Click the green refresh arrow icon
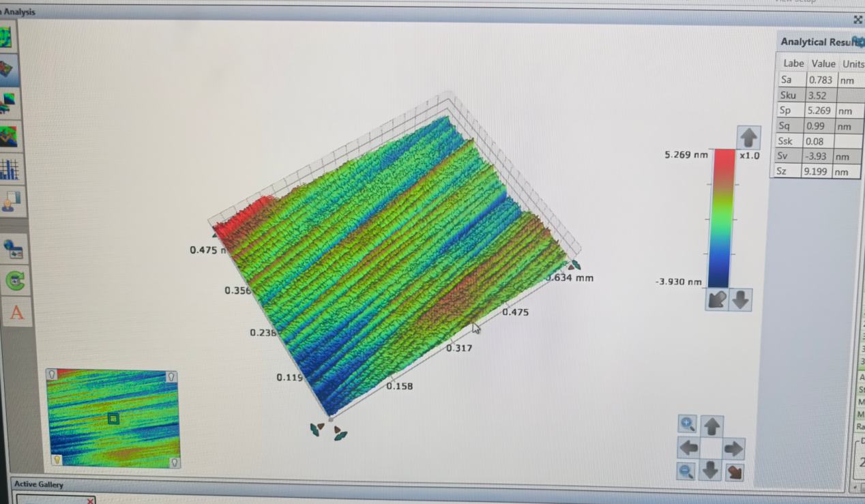The image size is (865, 504). (15, 280)
